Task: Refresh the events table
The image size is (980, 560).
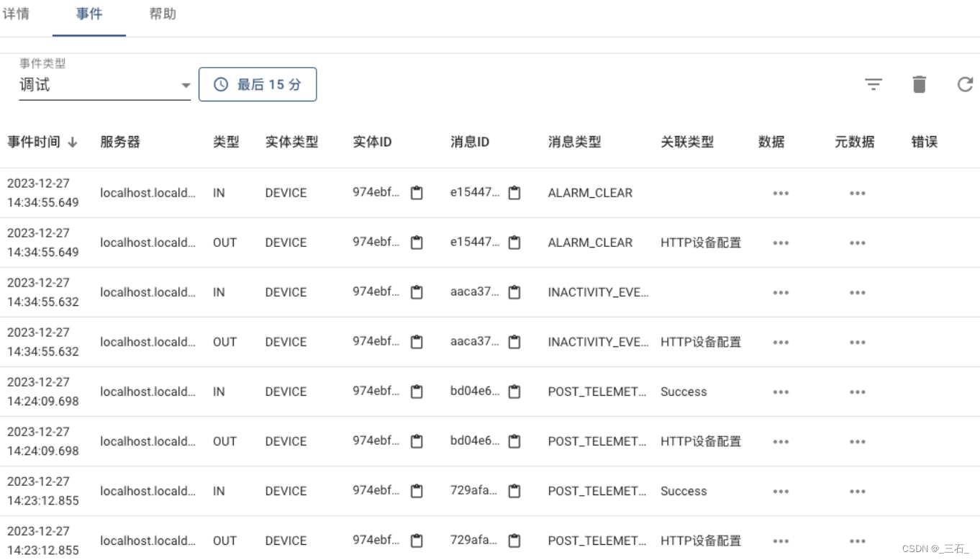Action: tap(965, 84)
